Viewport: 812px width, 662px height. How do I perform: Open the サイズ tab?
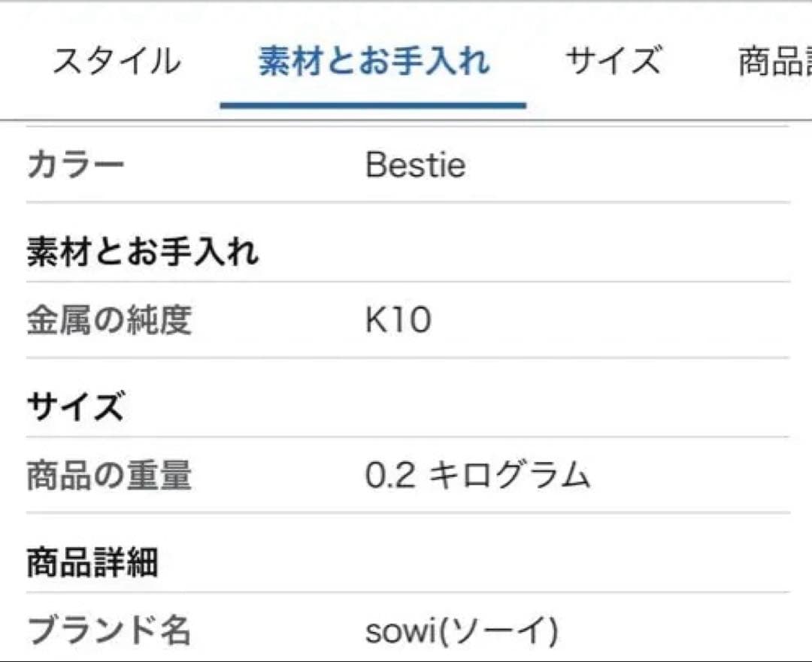(x=613, y=62)
